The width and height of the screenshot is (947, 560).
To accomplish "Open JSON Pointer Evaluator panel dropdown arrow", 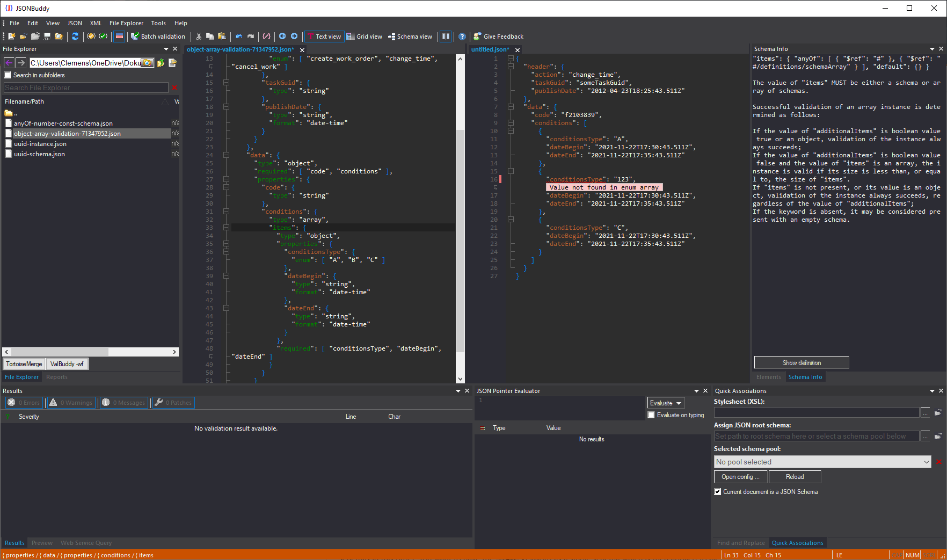I will click(x=697, y=391).
